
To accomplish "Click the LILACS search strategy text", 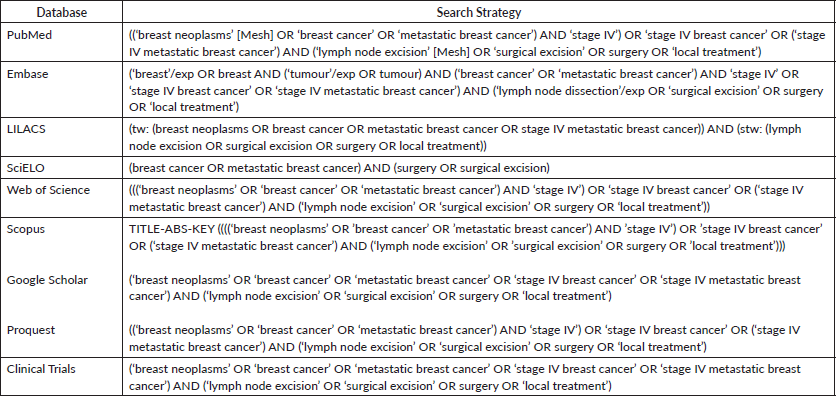I will coord(465,137).
